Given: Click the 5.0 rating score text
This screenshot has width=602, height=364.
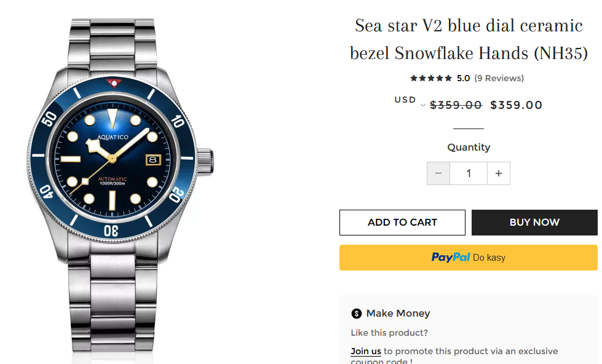Looking at the screenshot, I should [463, 78].
